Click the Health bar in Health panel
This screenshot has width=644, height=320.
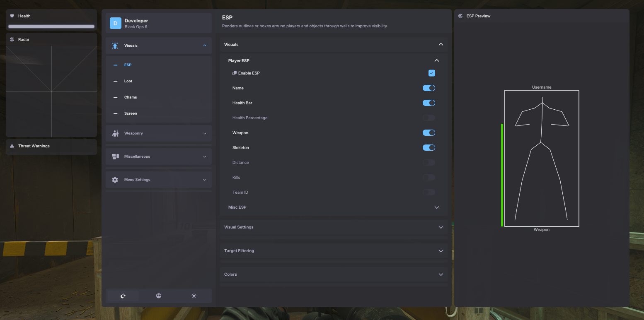point(51,26)
